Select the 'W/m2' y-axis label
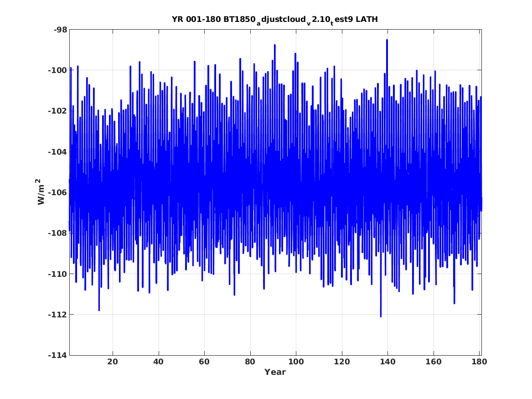The width and height of the screenshot is (532, 399). point(41,192)
